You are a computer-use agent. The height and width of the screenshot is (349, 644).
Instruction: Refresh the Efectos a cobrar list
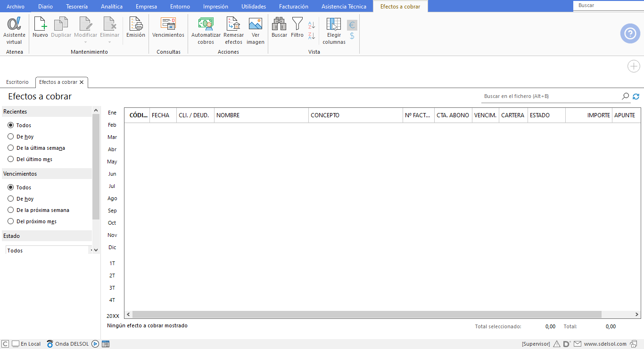pyautogui.click(x=636, y=96)
